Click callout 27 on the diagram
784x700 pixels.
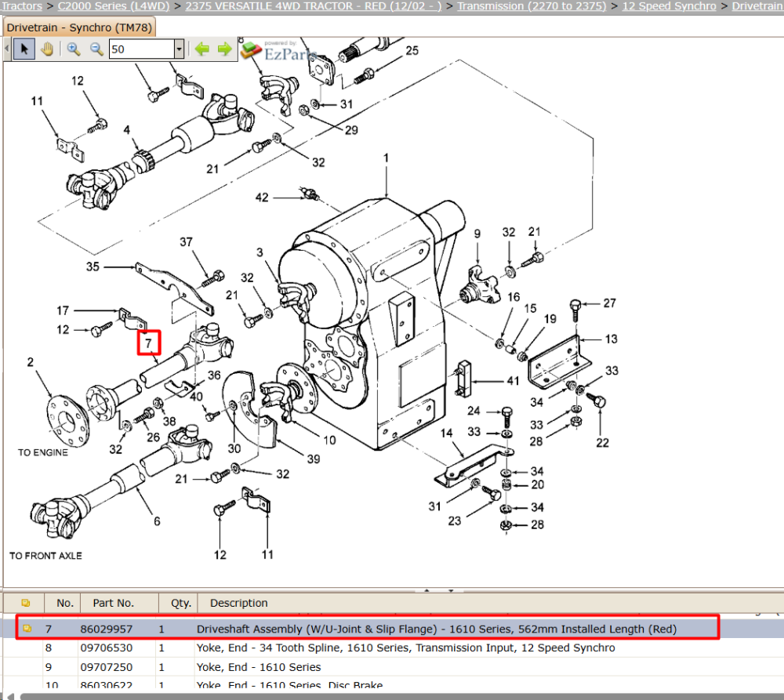(x=609, y=303)
